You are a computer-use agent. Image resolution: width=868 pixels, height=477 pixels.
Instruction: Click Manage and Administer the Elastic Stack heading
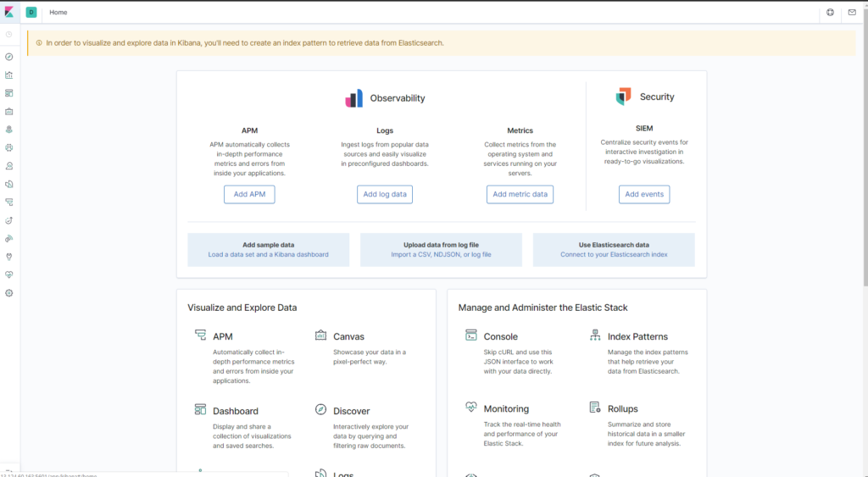tap(543, 308)
